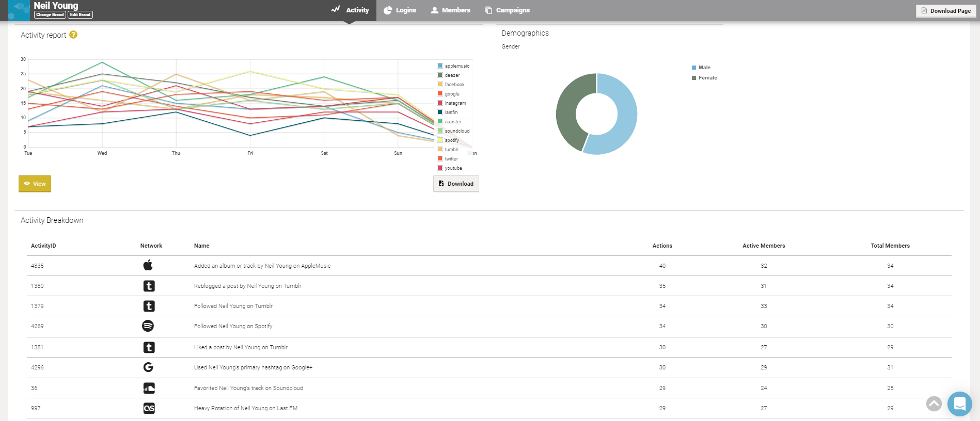Click the Activity tab chart icon
Viewport: 980px width, 421px height.
click(336, 9)
